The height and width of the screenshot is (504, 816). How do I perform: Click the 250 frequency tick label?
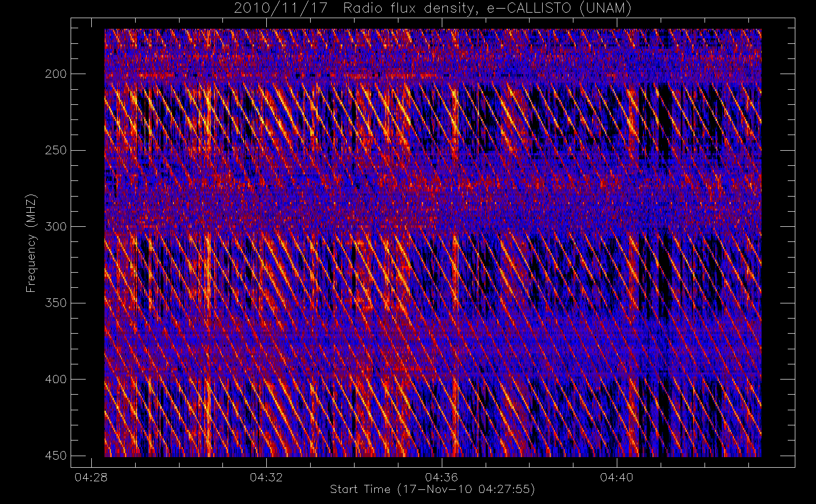click(x=55, y=150)
